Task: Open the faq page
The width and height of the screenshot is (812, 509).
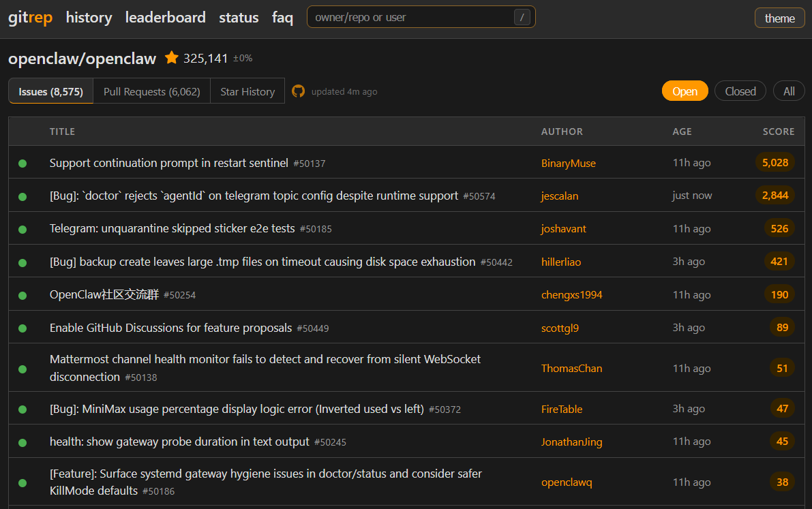Action: pyautogui.click(x=282, y=18)
